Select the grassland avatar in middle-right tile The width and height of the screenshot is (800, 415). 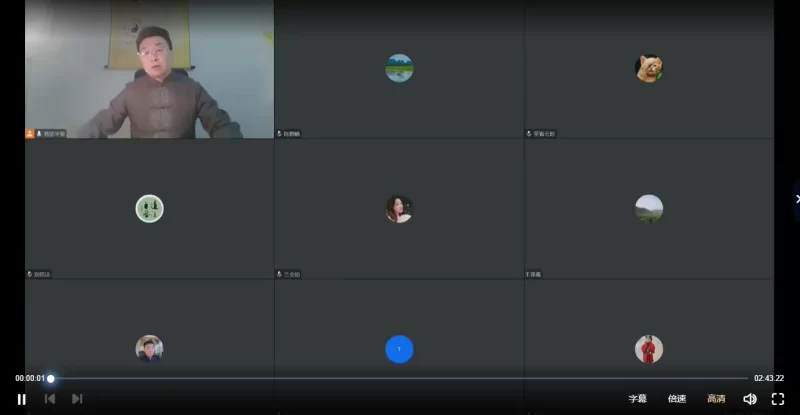[648, 208]
